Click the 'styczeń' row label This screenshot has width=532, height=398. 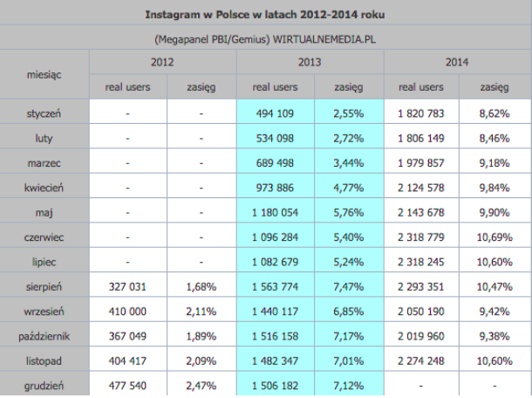[x=44, y=113]
